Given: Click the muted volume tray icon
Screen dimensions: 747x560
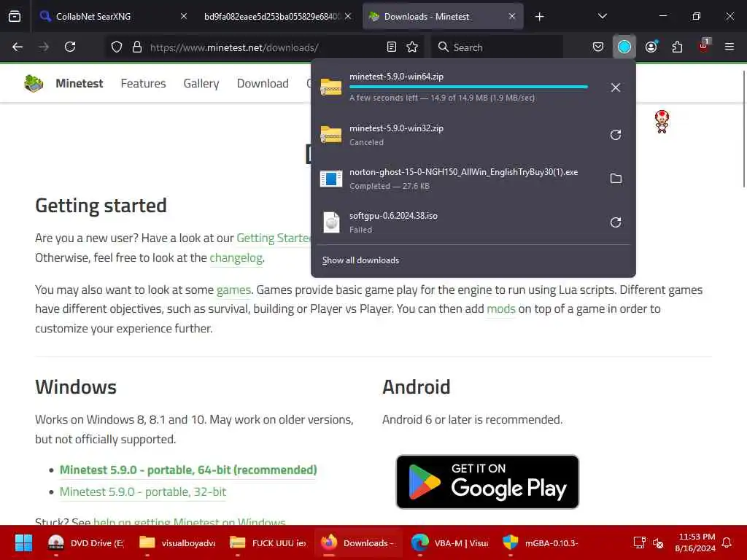Looking at the screenshot, I should point(659,542).
